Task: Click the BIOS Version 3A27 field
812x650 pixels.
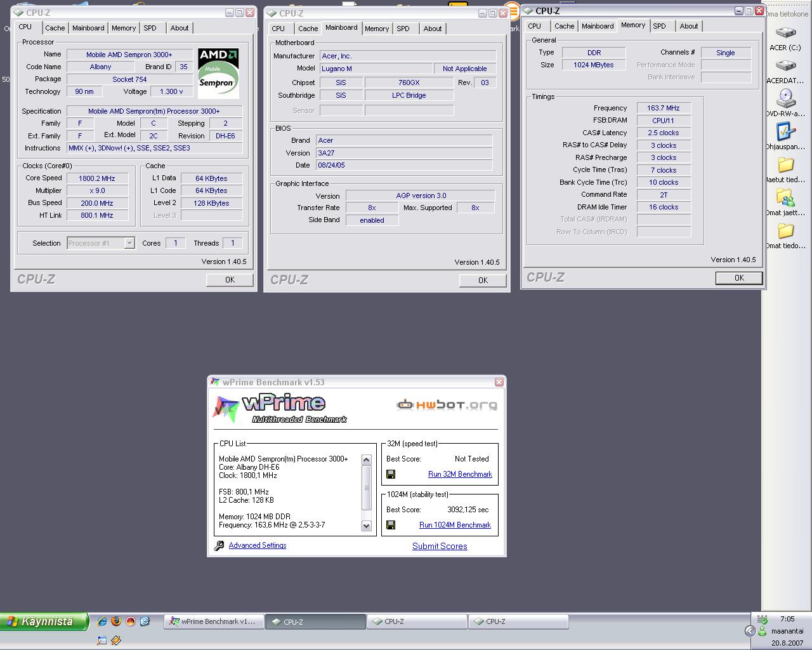Action: tap(404, 153)
